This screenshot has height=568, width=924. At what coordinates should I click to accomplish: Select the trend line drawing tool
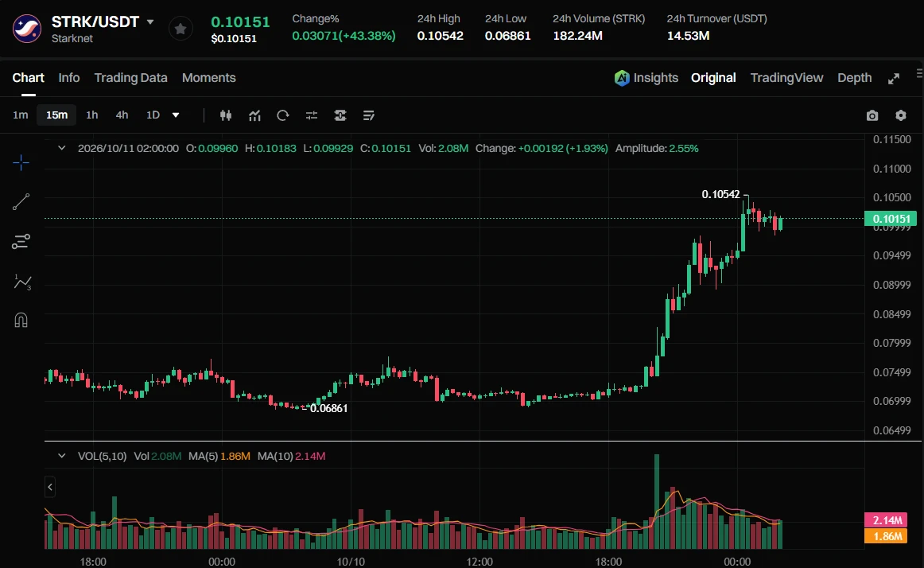point(21,202)
